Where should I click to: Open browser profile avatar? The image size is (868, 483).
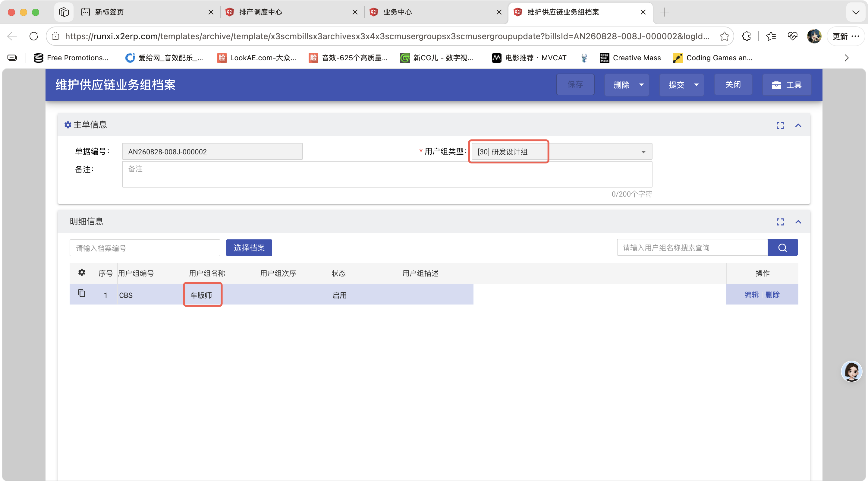click(x=814, y=36)
